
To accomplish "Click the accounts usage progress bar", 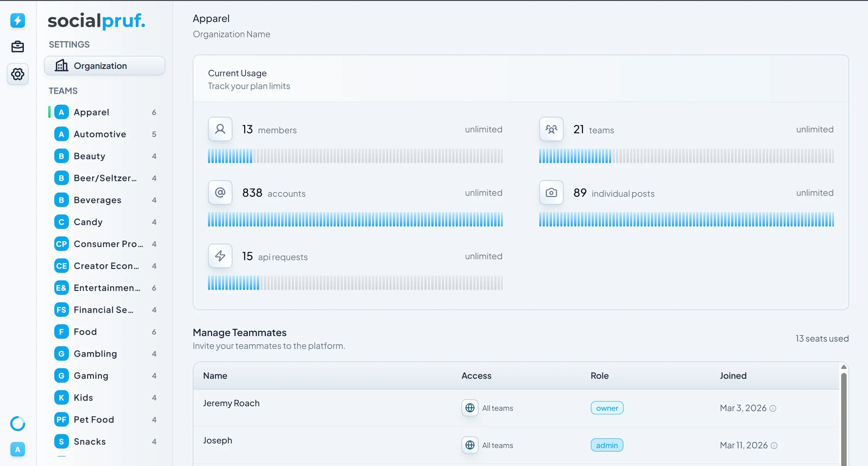I will 355,219.
